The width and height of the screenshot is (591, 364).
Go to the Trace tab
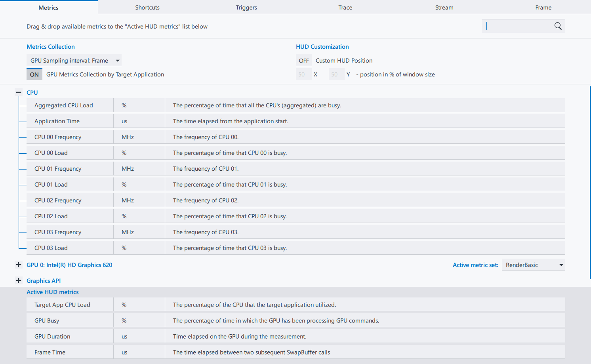coord(345,8)
